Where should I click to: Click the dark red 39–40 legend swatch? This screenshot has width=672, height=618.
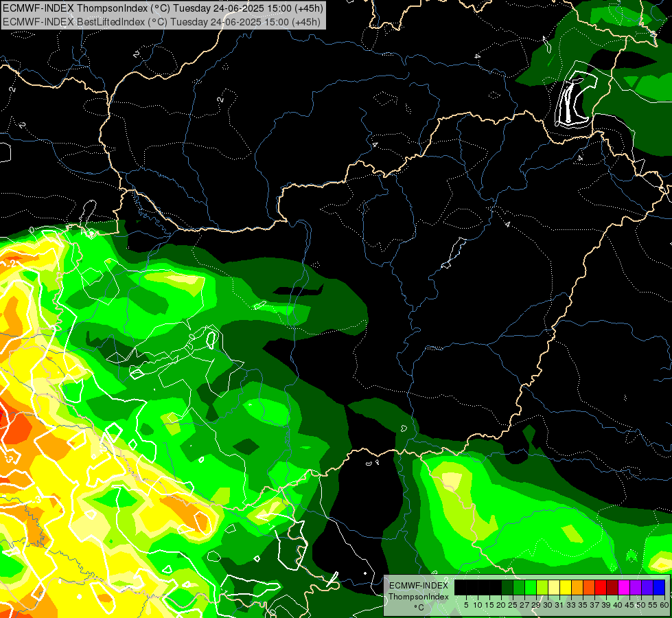(x=612, y=587)
